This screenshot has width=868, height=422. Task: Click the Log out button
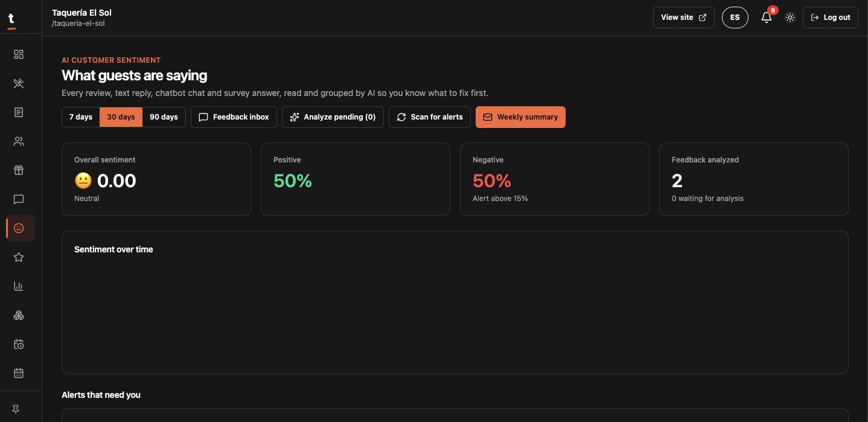(831, 18)
